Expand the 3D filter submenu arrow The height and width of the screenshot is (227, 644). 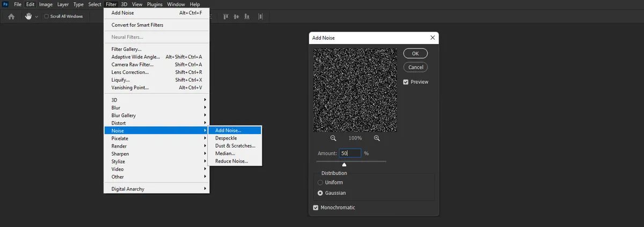[205, 100]
